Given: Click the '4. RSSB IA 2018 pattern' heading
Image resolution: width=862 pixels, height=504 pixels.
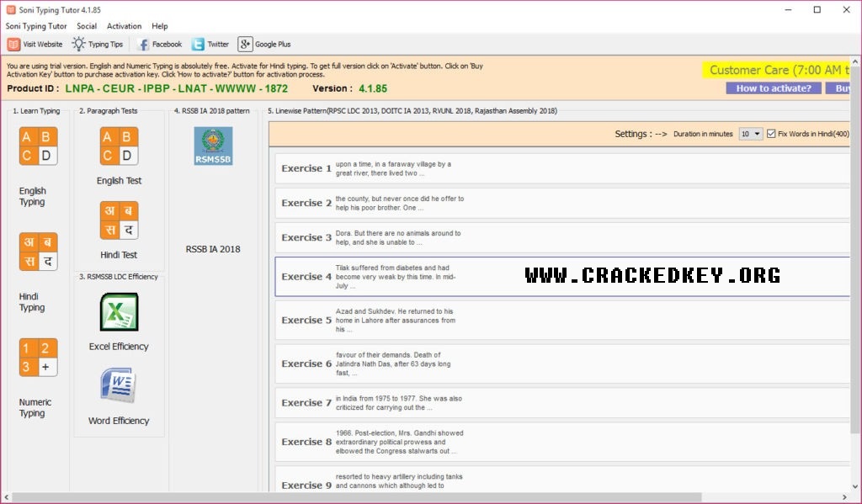Looking at the screenshot, I should (211, 110).
